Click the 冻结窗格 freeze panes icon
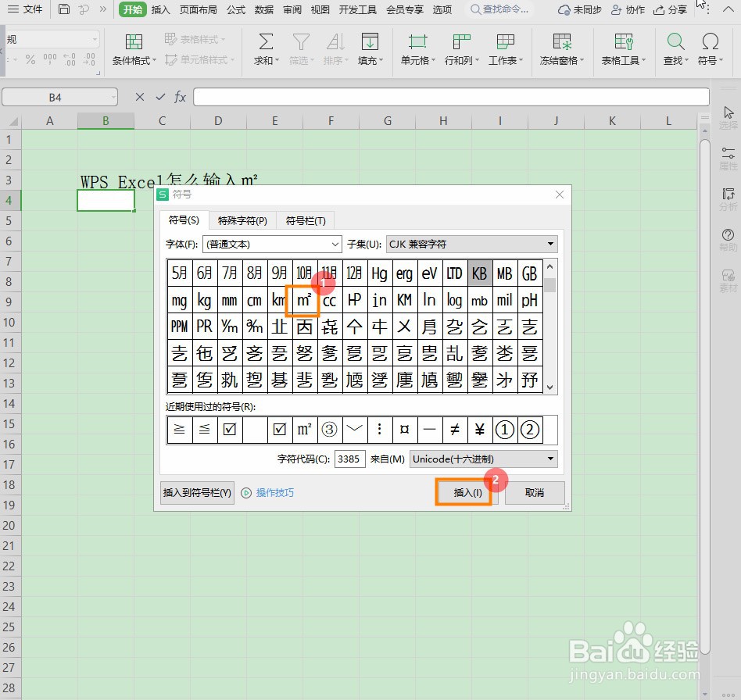The image size is (741, 700). 562,41
